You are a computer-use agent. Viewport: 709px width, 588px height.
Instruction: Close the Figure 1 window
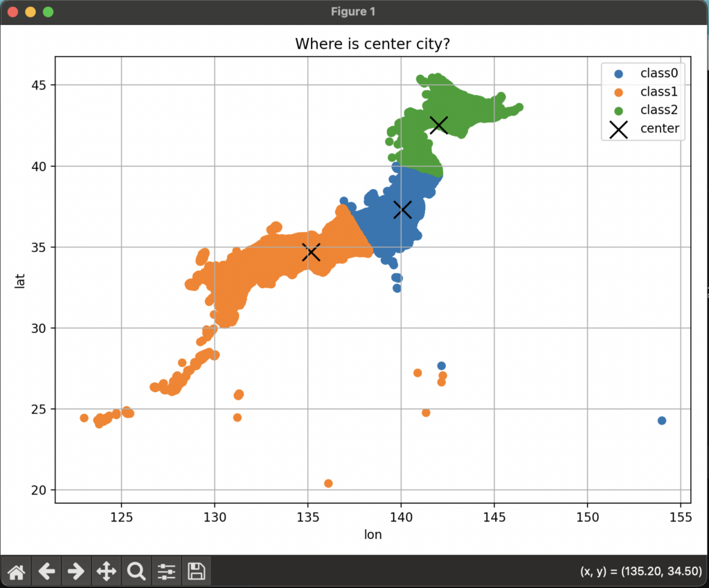[12, 12]
